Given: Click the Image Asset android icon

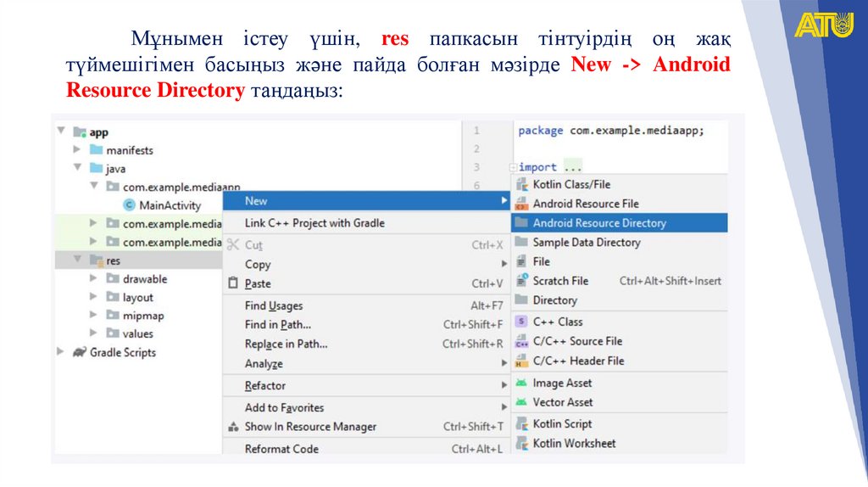Looking at the screenshot, I should pyautogui.click(x=521, y=383).
